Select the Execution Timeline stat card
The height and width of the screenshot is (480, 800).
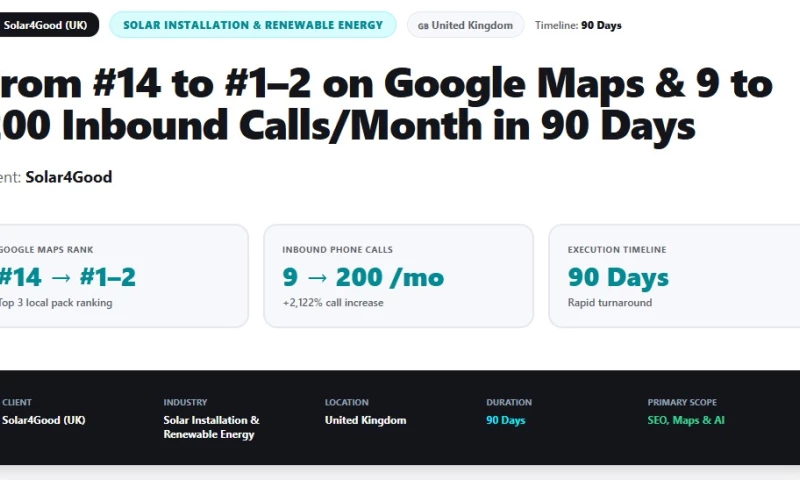pos(674,276)
